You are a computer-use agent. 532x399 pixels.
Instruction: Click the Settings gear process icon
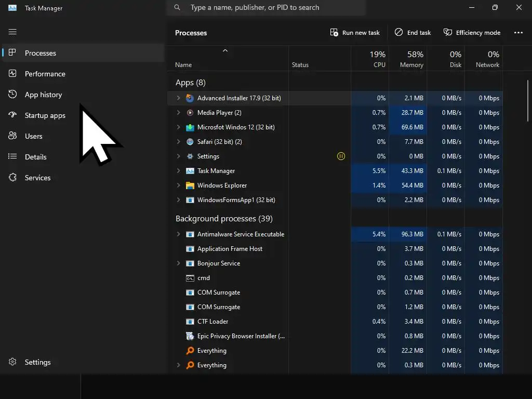(190, 156)
